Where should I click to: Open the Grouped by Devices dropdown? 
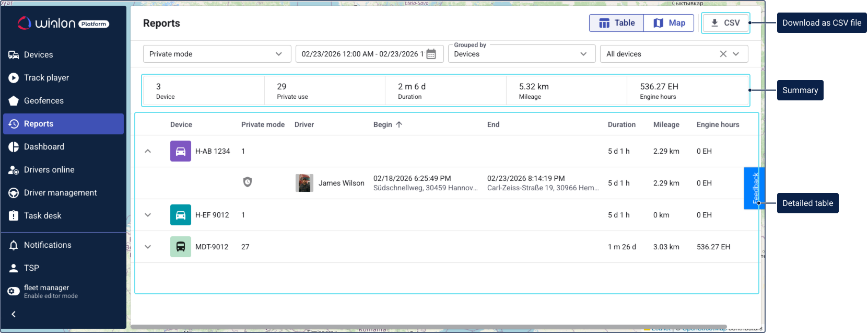click(x=521, y=54)
